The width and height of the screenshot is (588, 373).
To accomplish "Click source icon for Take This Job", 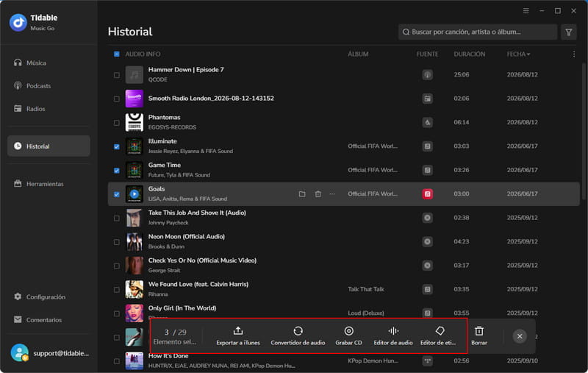I will [x=428, y=218].
